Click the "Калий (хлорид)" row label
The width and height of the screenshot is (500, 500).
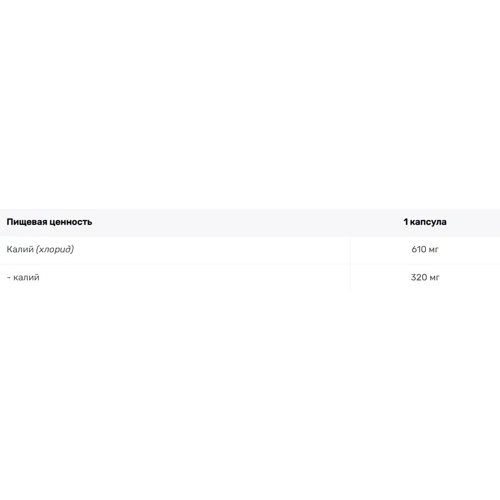[x=40, y=249]
